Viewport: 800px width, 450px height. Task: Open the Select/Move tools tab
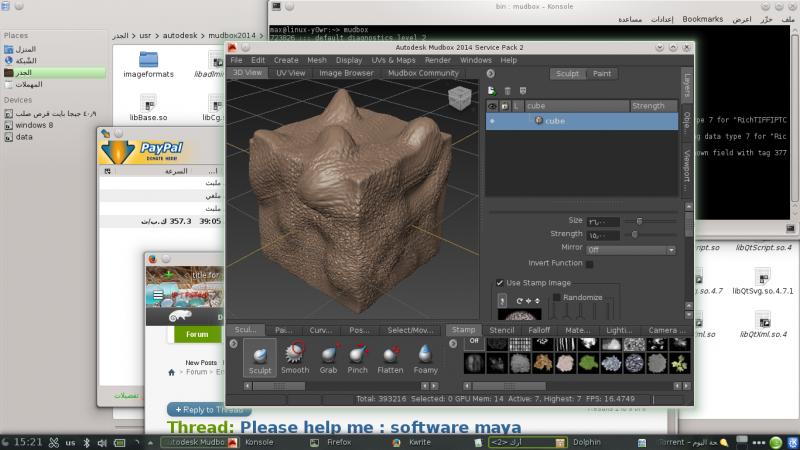(x=410, y=330)
